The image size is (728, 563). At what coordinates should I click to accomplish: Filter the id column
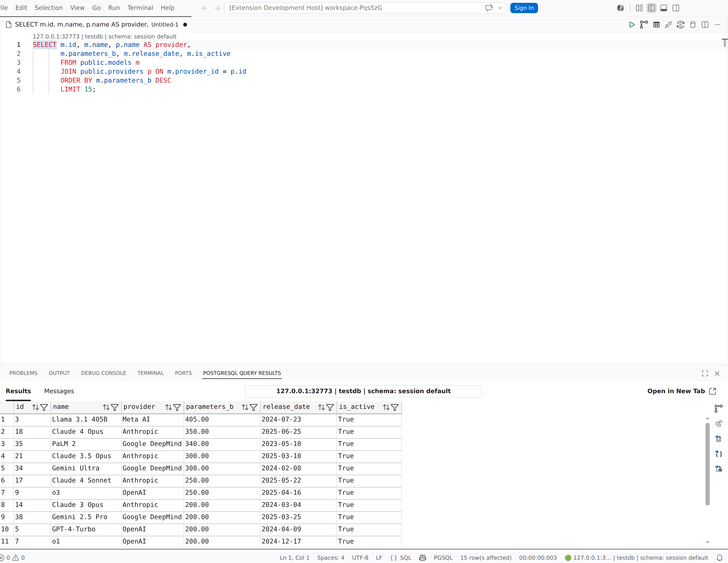point(44,407)
